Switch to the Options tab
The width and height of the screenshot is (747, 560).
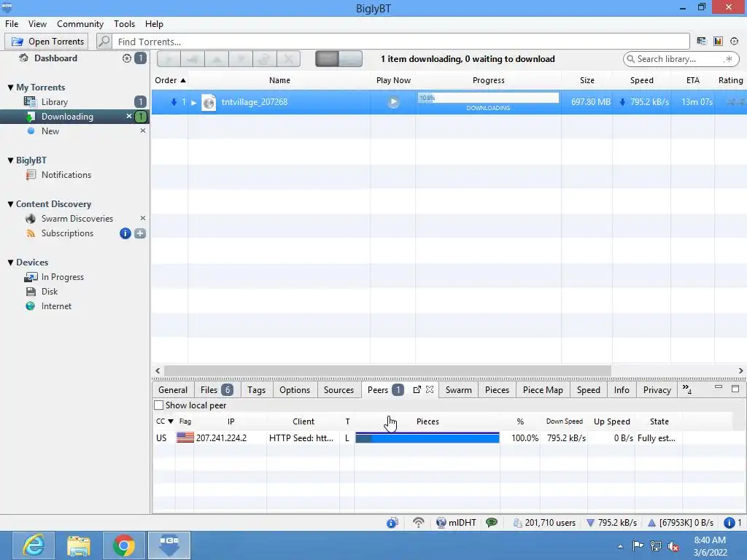(295, 390)
